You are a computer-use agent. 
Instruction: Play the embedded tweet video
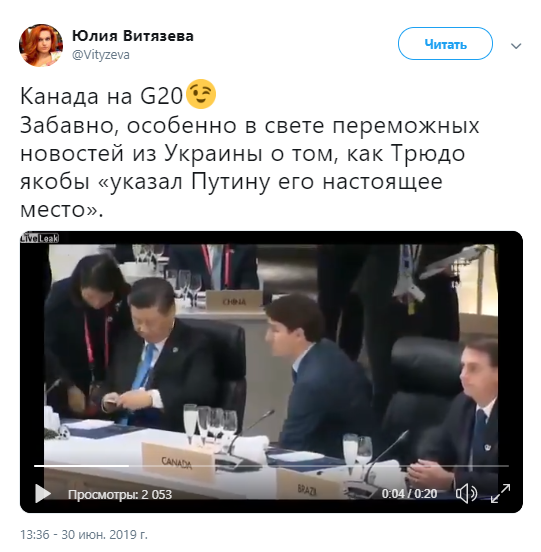(x=43, y=493)
